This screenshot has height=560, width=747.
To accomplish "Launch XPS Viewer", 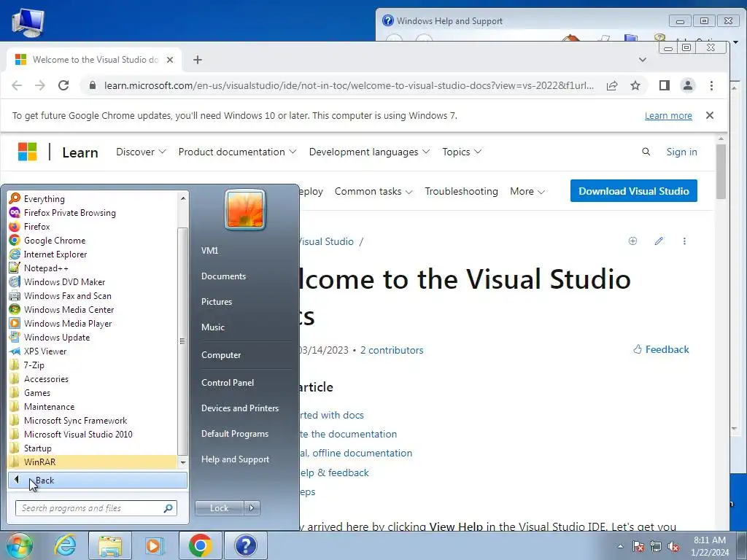I will (93, 351).
